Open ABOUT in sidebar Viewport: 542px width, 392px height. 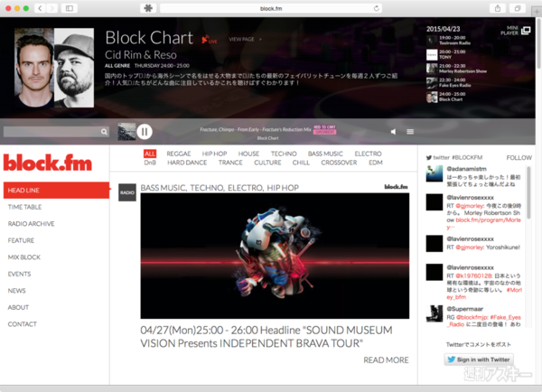tap(18, 308)
